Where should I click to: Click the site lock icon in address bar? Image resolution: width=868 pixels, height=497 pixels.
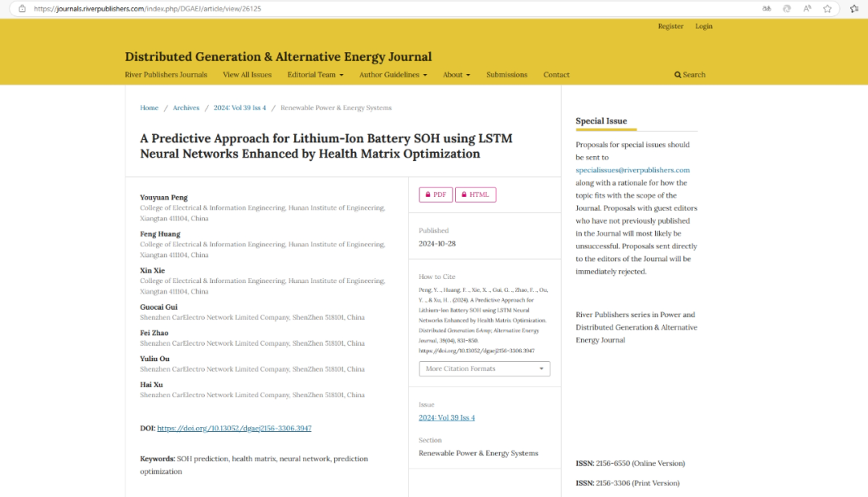coord(23,9)
